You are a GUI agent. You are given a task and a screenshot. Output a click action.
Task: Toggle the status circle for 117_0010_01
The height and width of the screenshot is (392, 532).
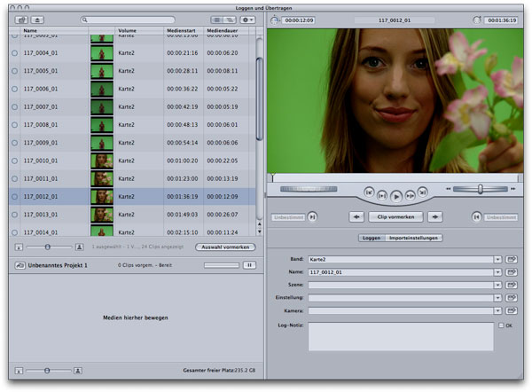pyautogui.click(x=14, y=161)
